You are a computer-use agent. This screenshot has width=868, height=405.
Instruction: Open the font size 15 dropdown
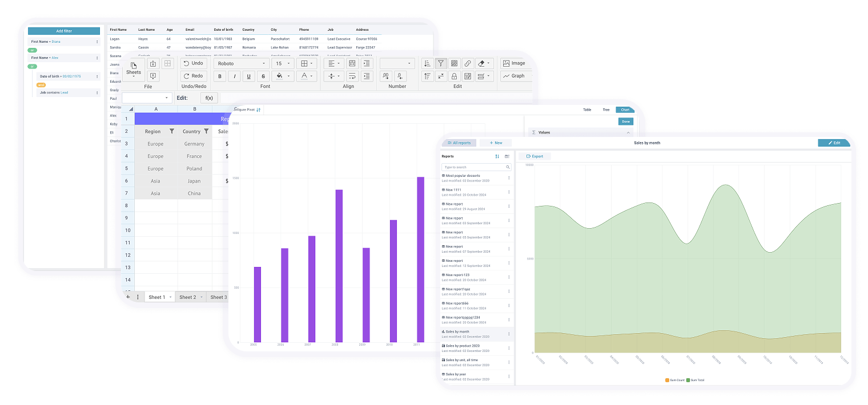pos(283,63)
